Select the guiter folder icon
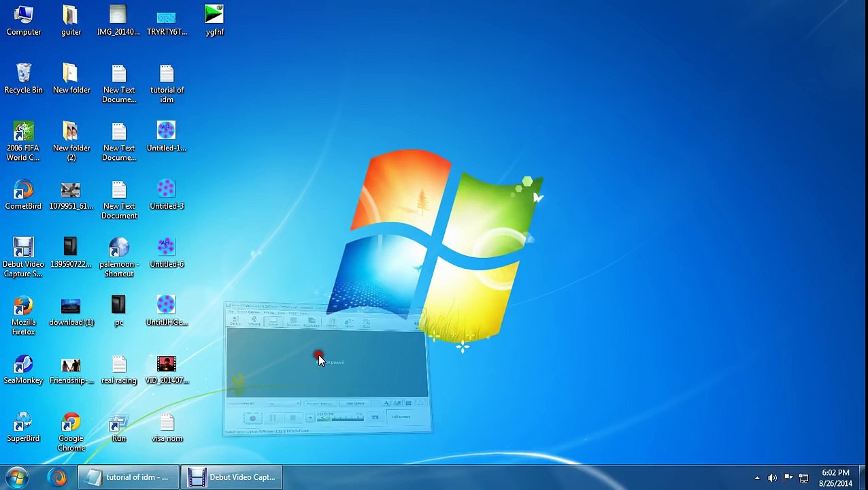The width and height of the screenshot is (868, 490). click(71, 20)
